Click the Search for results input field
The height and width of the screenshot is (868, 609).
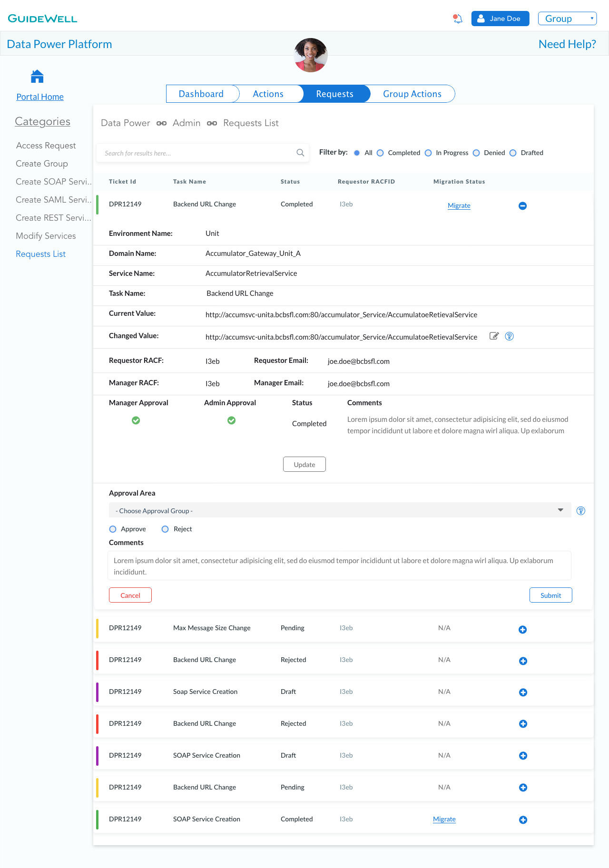197,153
